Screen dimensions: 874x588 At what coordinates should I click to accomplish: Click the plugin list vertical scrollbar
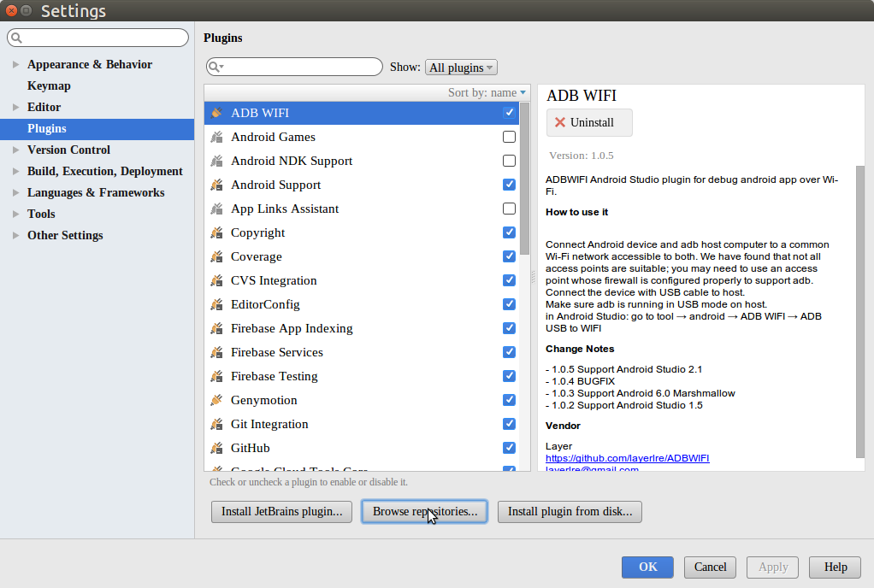[524, 178]
